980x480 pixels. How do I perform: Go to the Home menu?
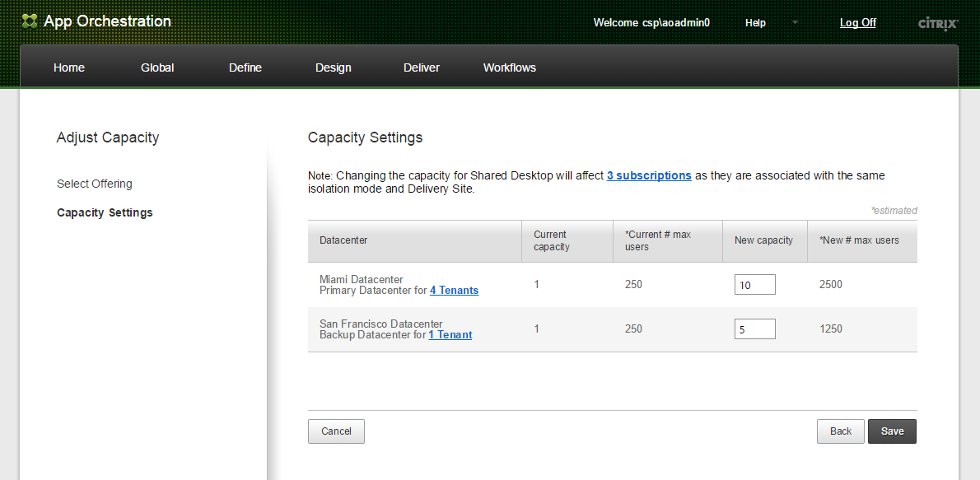[69, 68]
